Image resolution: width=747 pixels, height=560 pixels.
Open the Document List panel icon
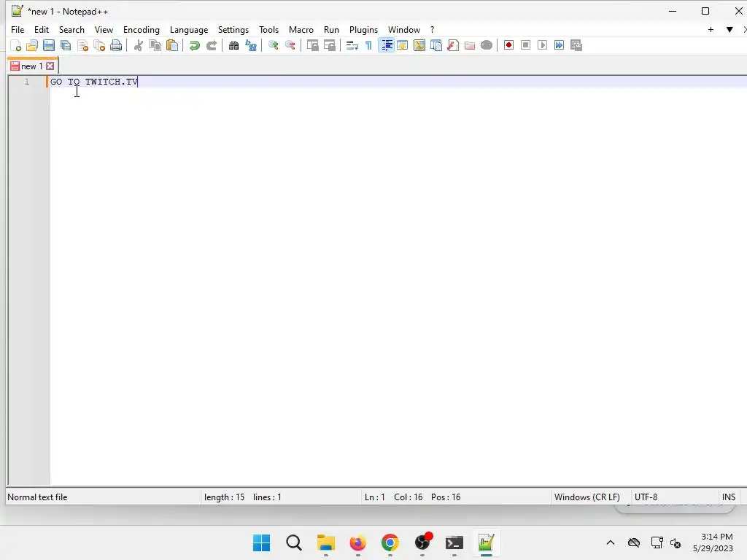(x=436, y=45)
